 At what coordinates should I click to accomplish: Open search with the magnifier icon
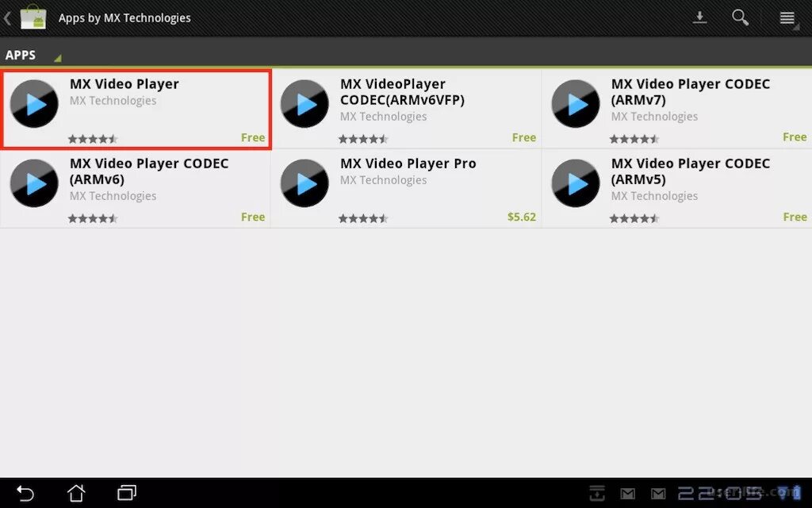tap(740, 17)
